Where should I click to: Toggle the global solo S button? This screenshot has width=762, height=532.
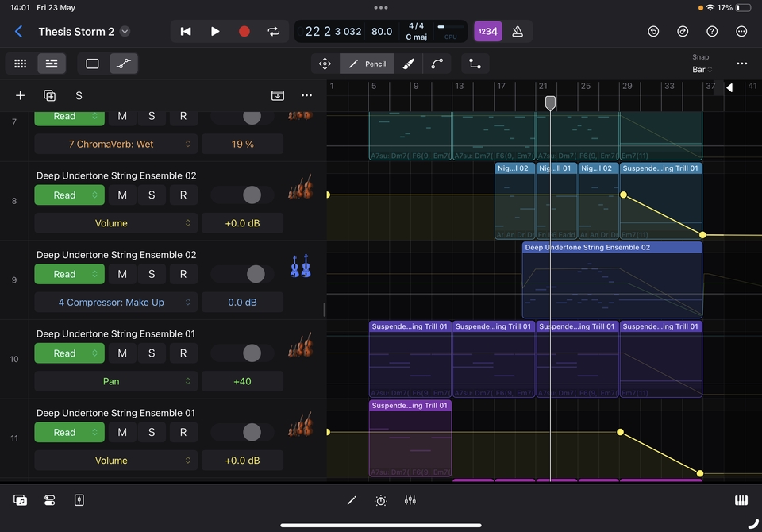pyautogui.click(x=79, y=95)
